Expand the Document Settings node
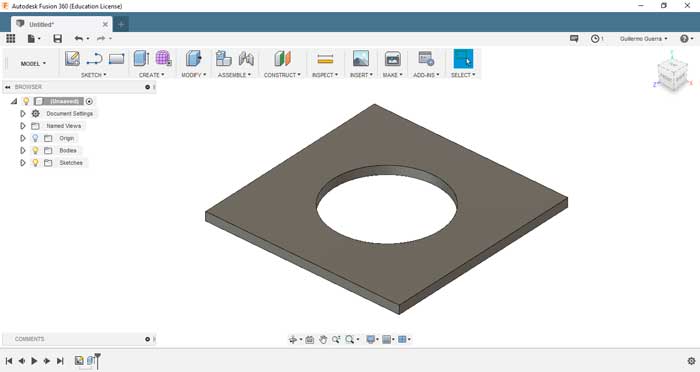700x372 pixels. (x=22, y=114)
